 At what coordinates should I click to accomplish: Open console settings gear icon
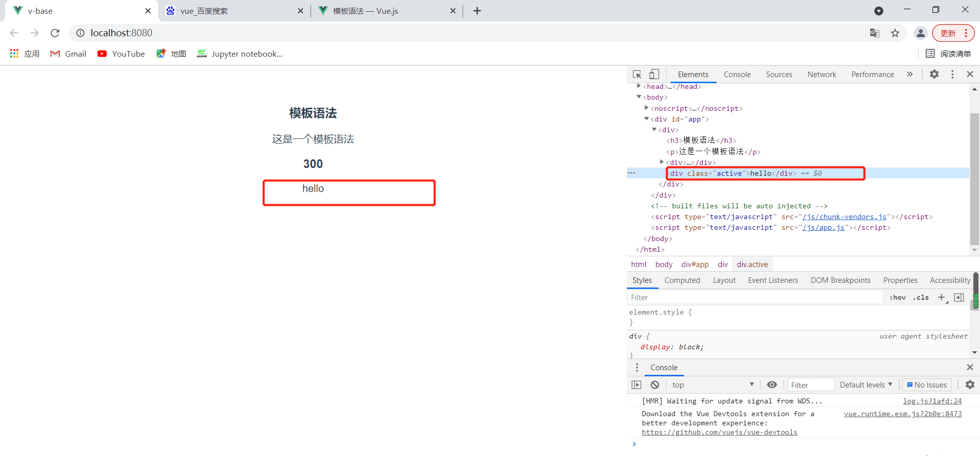[970, 385]
